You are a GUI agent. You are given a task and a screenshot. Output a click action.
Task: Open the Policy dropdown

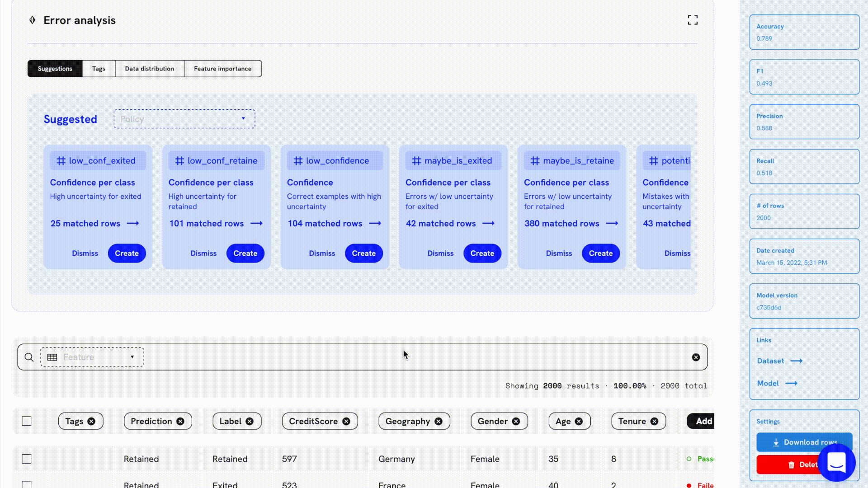pyautogui.click(x=184, y=119)
